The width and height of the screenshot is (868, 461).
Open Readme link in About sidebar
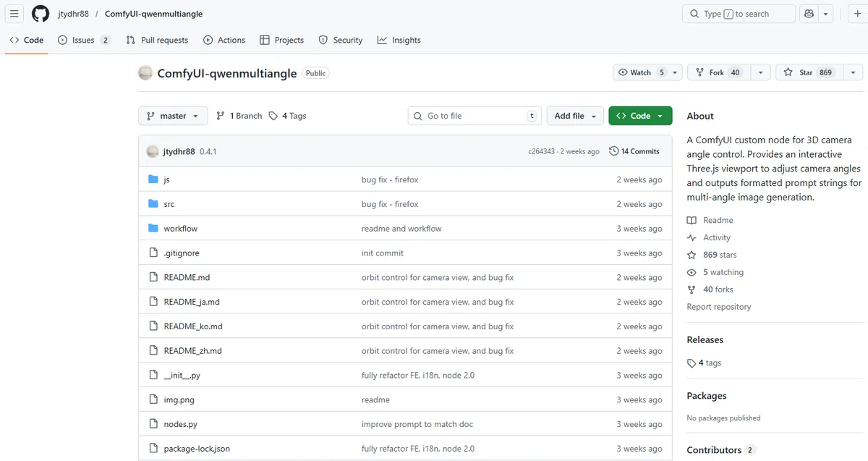[710, 220]
